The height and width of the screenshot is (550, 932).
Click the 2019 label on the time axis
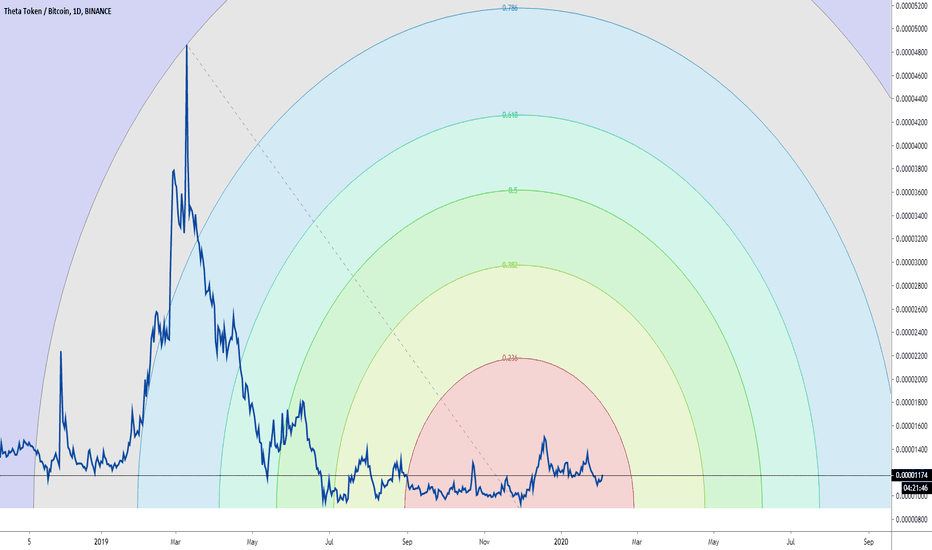101,542
